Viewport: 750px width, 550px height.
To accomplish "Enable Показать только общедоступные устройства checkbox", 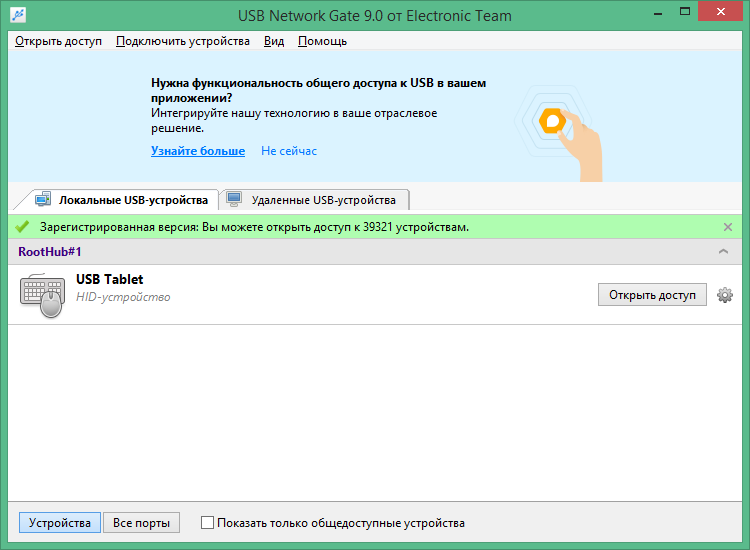I will (207, 522).
